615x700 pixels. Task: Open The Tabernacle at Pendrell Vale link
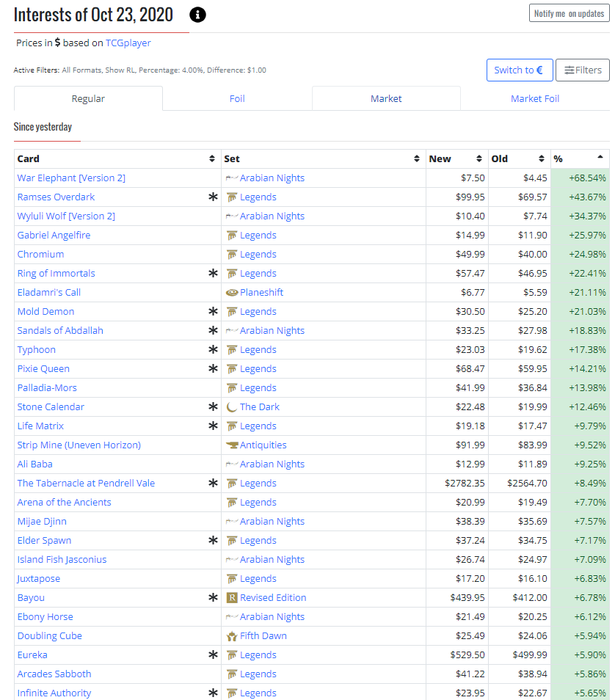point(86,483)
